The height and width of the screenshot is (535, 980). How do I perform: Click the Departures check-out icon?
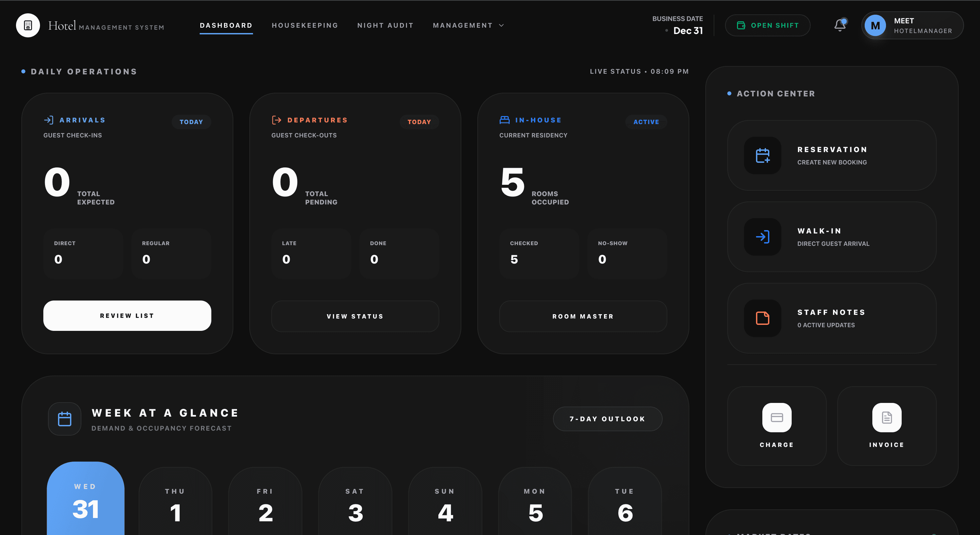click(x=277, y=119)
